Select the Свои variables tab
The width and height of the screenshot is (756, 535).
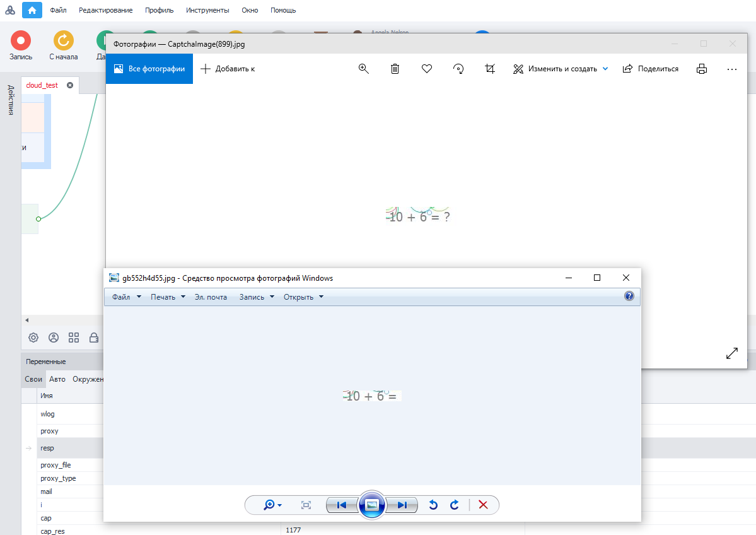pyautogui.click(x=33, y=379)
